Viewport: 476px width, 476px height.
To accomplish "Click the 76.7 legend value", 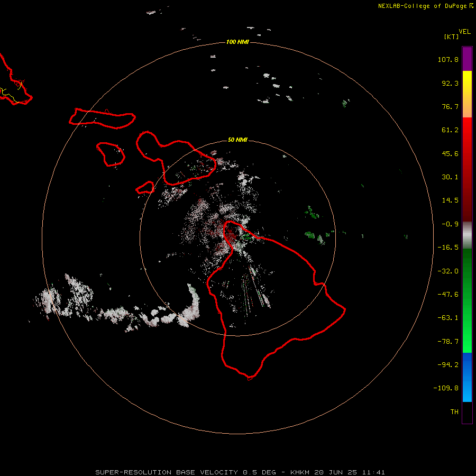I will coord(450,106).
